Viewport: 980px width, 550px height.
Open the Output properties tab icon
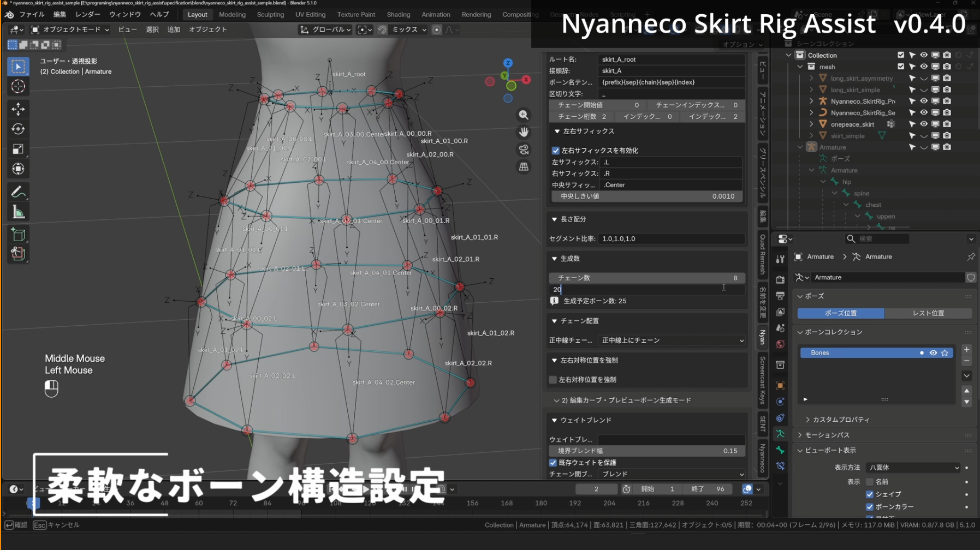[x=780, y=296]
